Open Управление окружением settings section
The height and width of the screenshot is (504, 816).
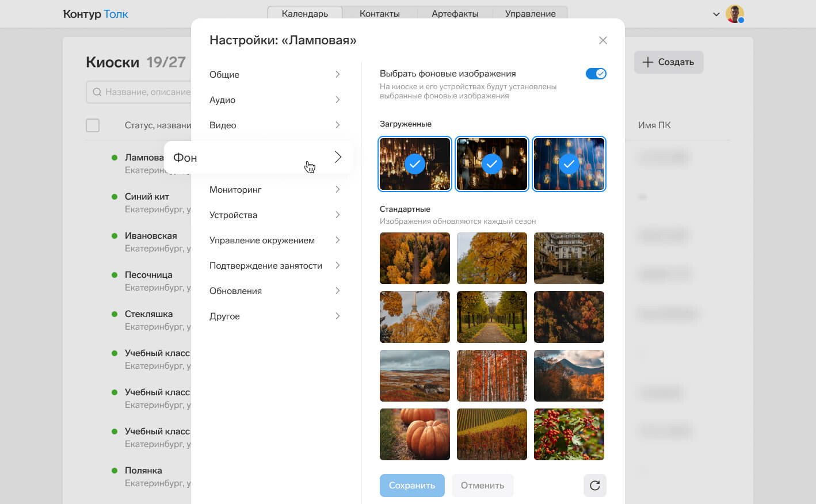pyautogui.click(x=274, y=240)
